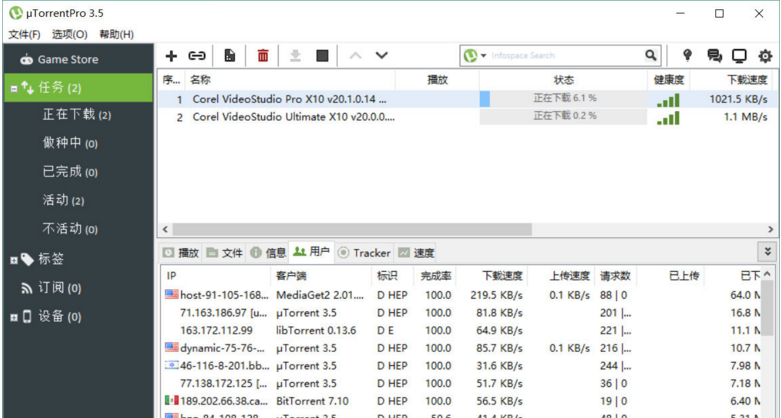Click the remote monitor icon
The image size is (781, 418).
point(739,56)
